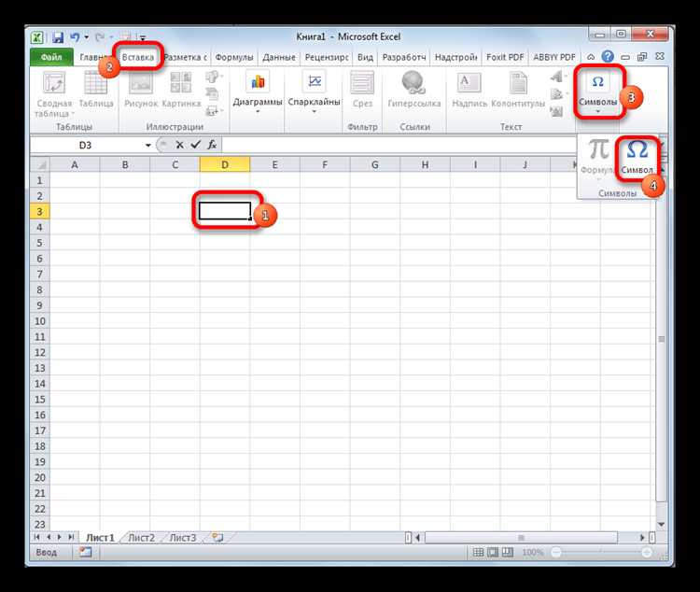Click the Символ omega button
This screenshot has height=592, width=700.
pyautogui.click(x=637, y=157)
